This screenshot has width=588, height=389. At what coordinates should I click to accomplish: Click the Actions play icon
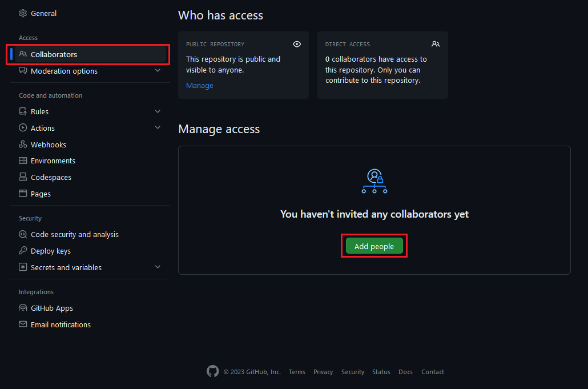click(x=23, y=128)
